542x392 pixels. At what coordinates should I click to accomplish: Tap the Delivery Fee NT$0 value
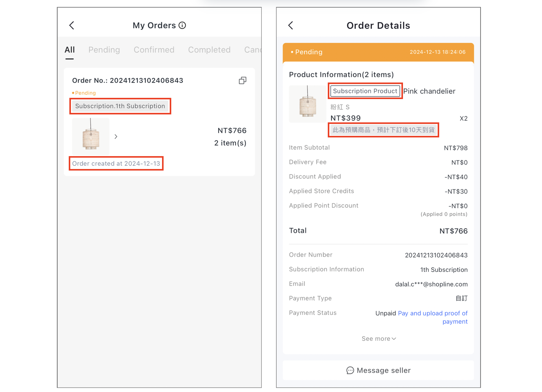click(x=459, y=163)
